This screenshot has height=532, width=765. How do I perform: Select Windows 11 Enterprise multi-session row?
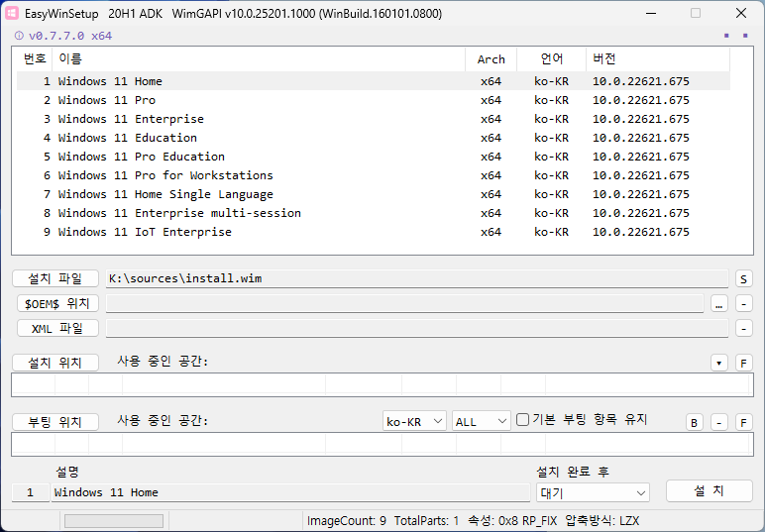point(374,213)
